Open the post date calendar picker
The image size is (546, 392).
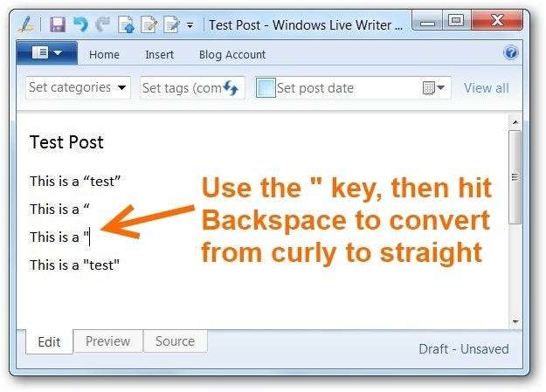(x=433, y=87)
